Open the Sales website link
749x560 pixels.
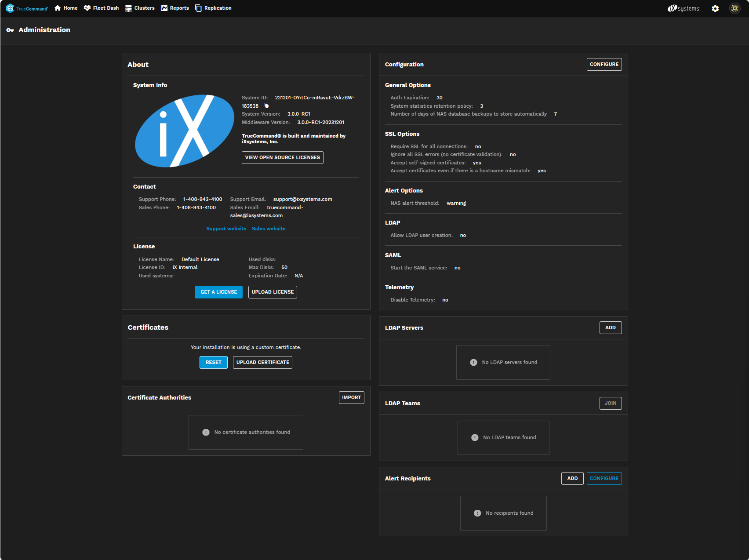269,229
